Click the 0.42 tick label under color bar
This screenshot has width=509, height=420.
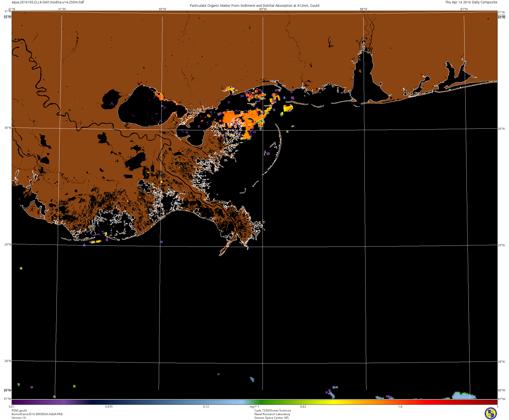coord(303,407)
